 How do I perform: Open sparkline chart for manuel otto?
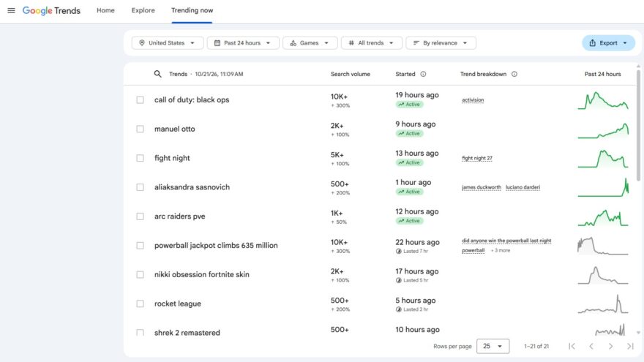pyautogui.click(x=603, y=130)
